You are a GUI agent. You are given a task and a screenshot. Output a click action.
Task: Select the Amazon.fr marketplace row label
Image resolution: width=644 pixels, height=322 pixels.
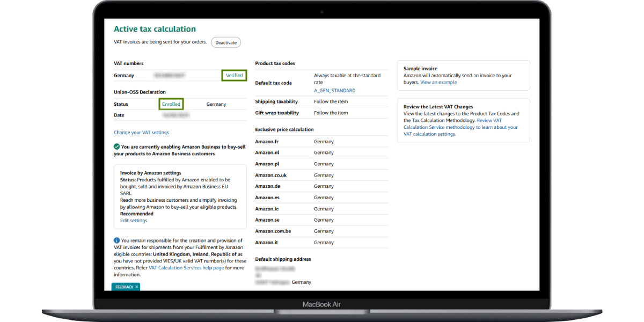point(267,142)
